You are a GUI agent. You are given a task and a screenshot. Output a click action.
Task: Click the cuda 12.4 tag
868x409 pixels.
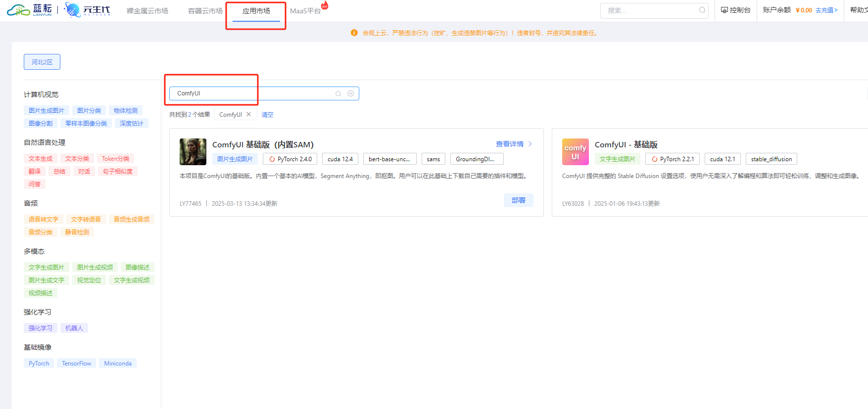click(x=340, y=159)
